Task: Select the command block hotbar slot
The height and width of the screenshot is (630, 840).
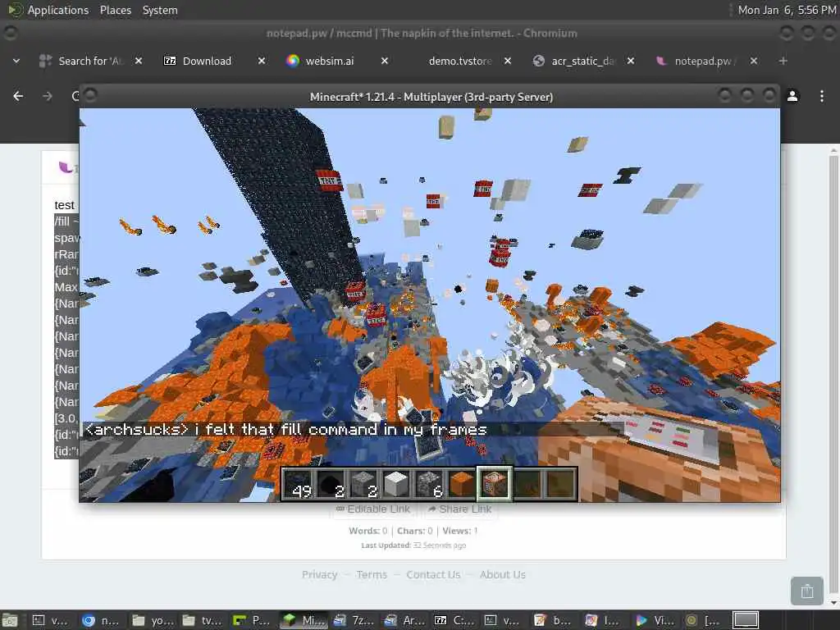Action: [x=494, y=484]
